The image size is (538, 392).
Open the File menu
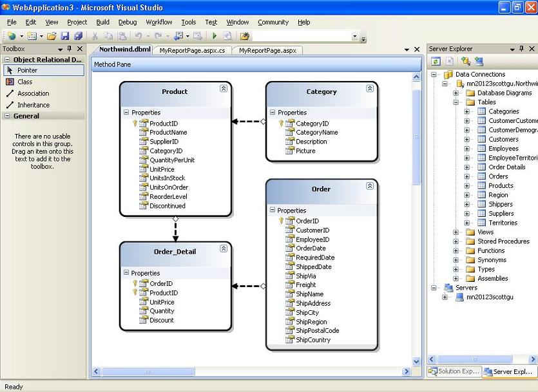12,23
